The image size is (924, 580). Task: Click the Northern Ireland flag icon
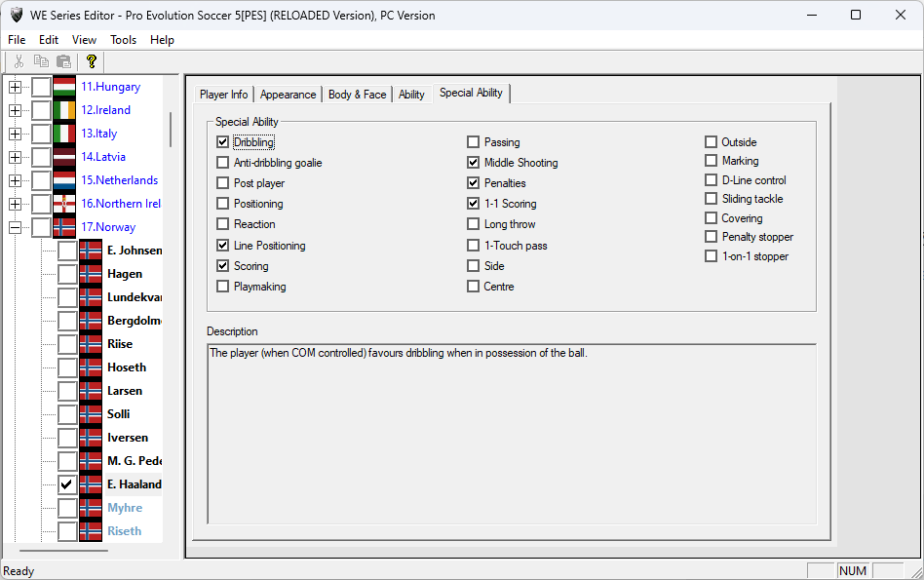64,204
